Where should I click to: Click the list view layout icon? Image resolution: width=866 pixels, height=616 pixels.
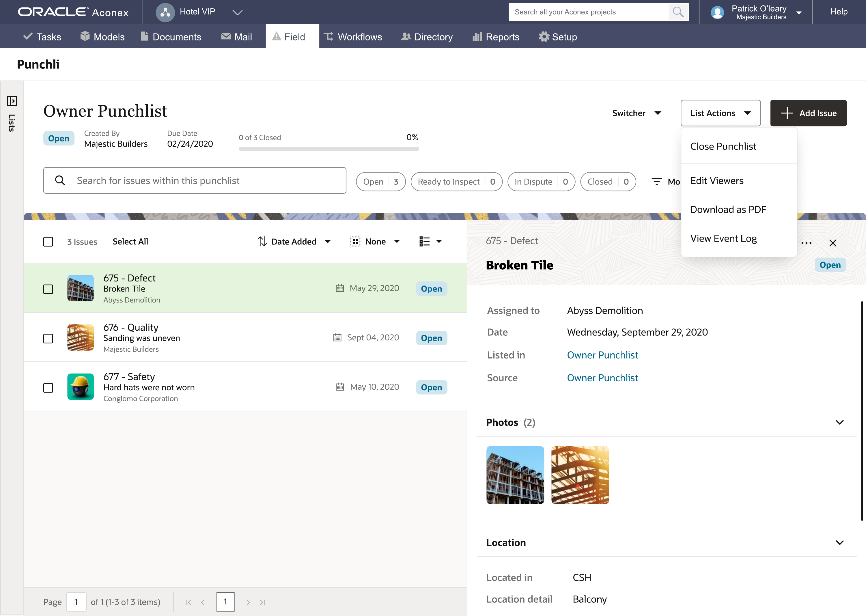click(x=424, y=242)
